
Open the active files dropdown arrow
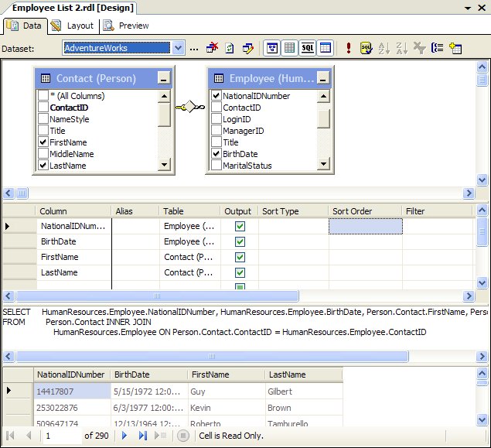click(x=469, y=8)
